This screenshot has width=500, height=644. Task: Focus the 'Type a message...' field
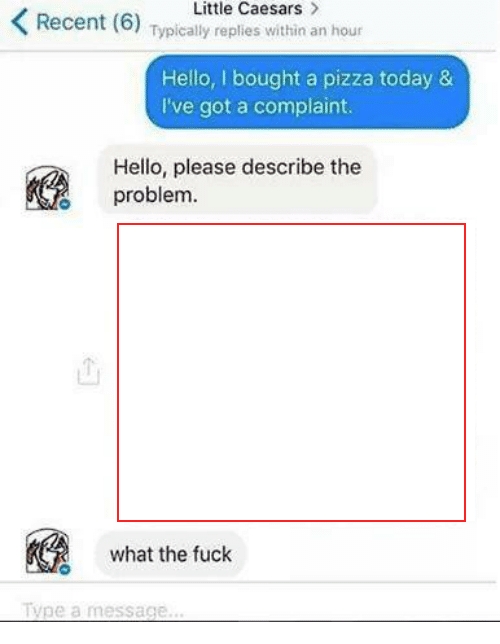pyautogui.click(x=250, y=610)
